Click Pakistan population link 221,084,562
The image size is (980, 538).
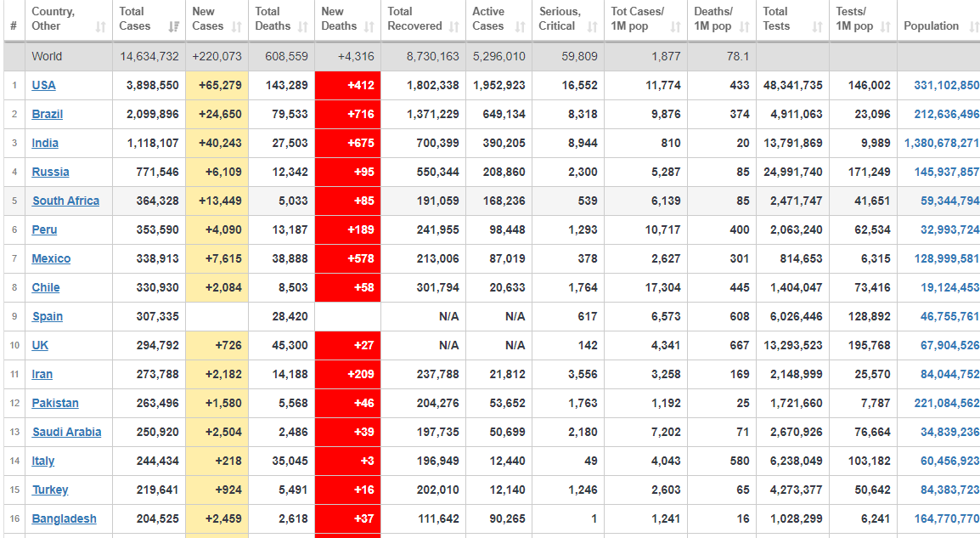946,403
